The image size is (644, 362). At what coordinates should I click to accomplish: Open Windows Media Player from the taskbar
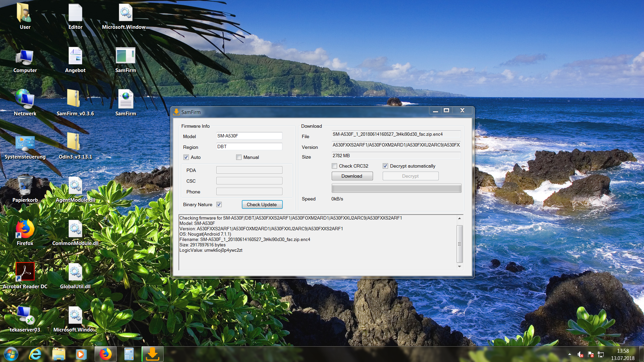pos(81,354)
